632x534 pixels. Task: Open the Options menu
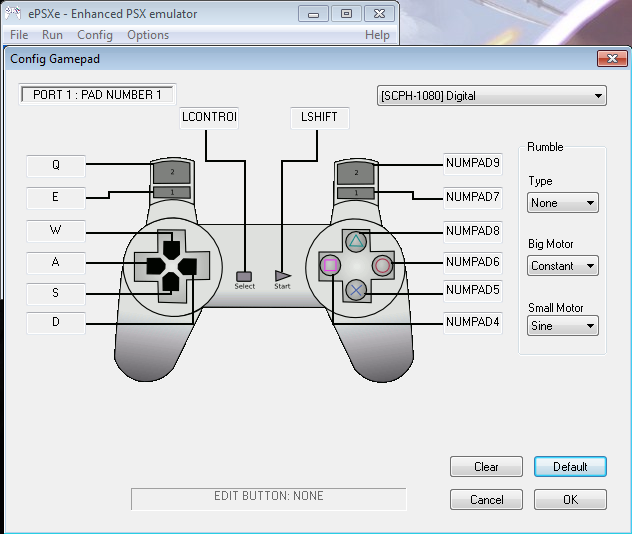pos(148,35)
